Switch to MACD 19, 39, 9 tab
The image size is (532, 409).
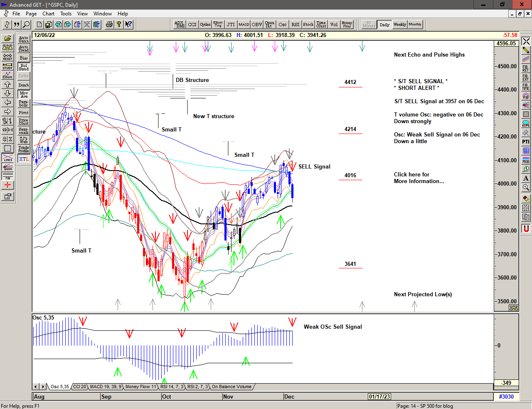pos(106,387)
